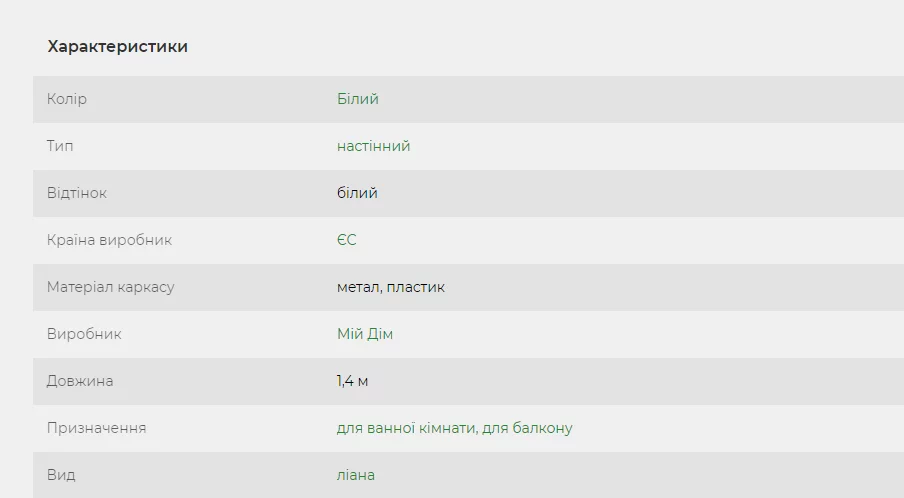The width and height of the screenshot is (904, 498).
Task: Select the 'Призначення' row label
Action: 96,428
